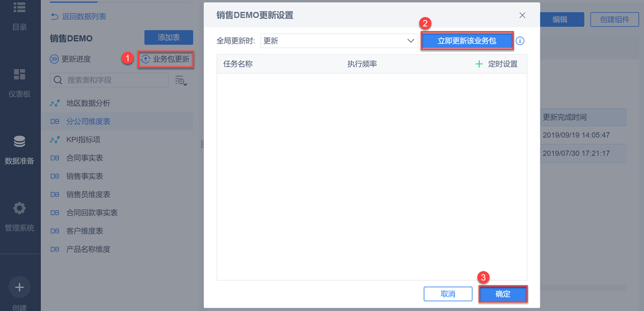Focus the 搜索表和字段 search field
This screenshot has height=311, width=644.
click(x=109, y=80)
